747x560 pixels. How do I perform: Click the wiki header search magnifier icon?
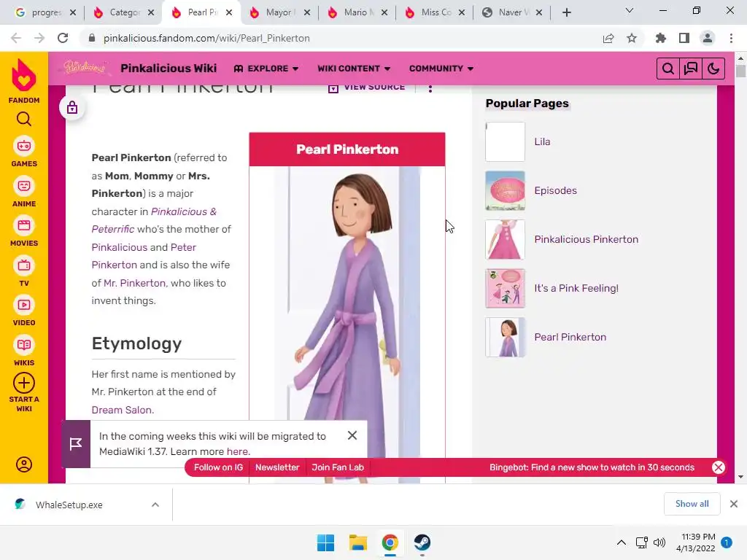point(668,69)
